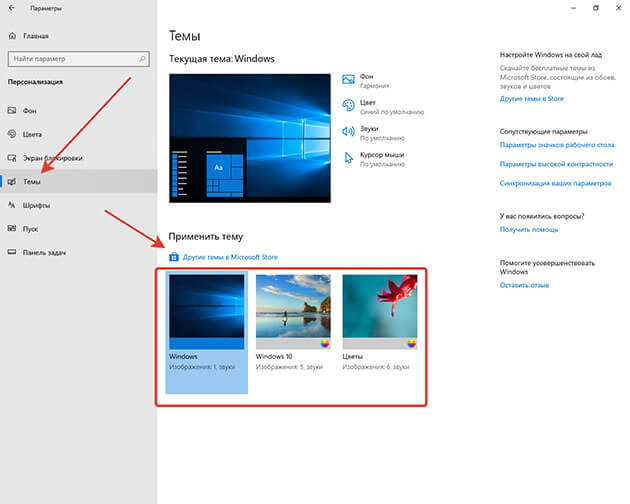
Task: Click color wheel on Windows 10 theme
Action: click(325, 344)
